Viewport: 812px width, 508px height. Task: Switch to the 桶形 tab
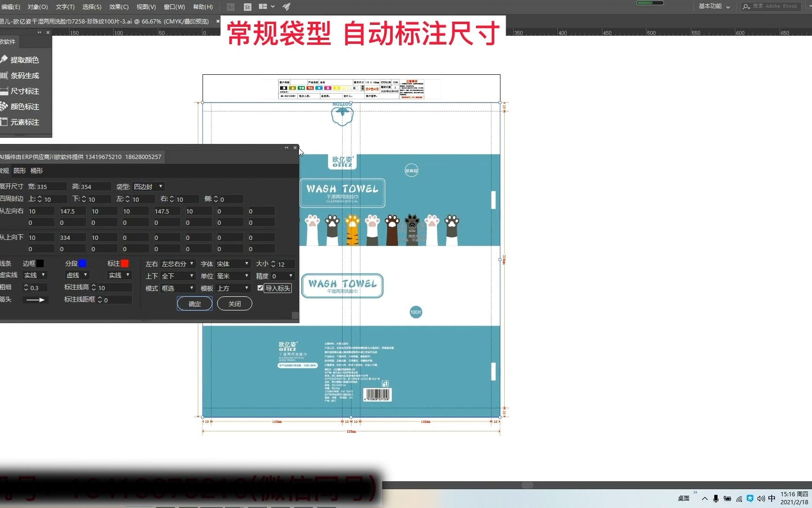tap(37, 171)
